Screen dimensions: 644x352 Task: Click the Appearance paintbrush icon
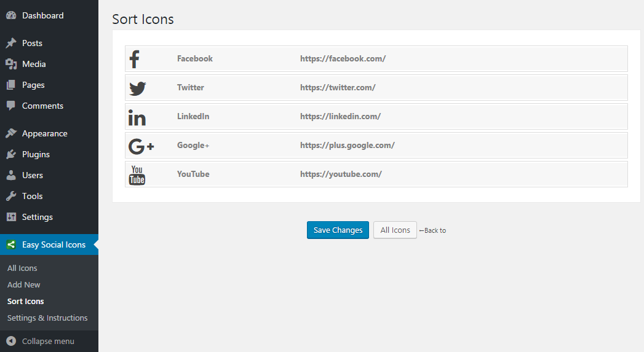[x=11, y=133]
